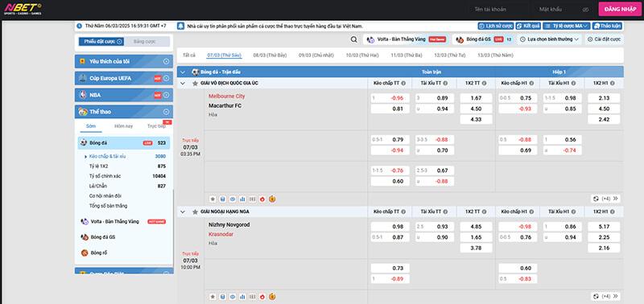This screenshot has width=644, height=304.
Task: Open Lựa chọn bình thường dropdown
Action: pyautogui.click(x=549, y=39)
